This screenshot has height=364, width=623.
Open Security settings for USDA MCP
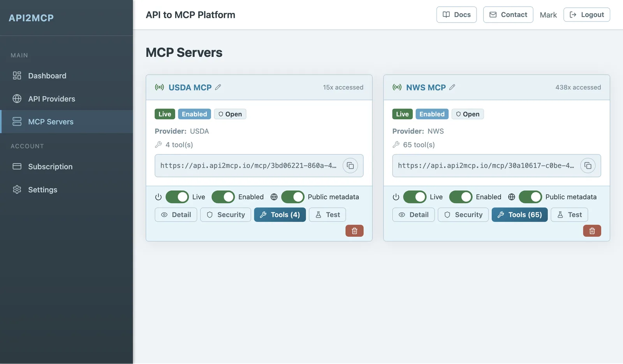click(x=225, y=215)
